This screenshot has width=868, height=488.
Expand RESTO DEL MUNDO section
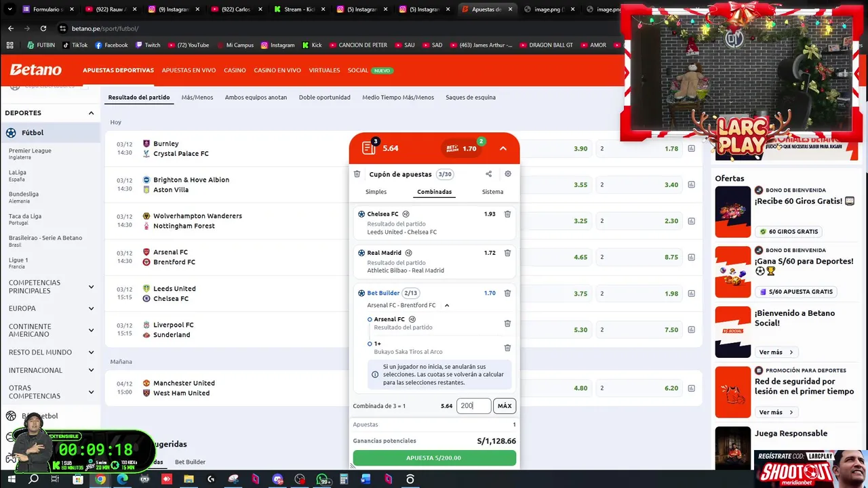point(91,352)
